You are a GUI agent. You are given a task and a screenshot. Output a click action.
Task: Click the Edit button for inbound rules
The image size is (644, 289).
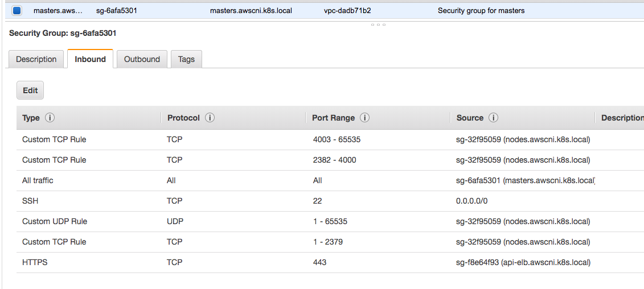[30, 90]
